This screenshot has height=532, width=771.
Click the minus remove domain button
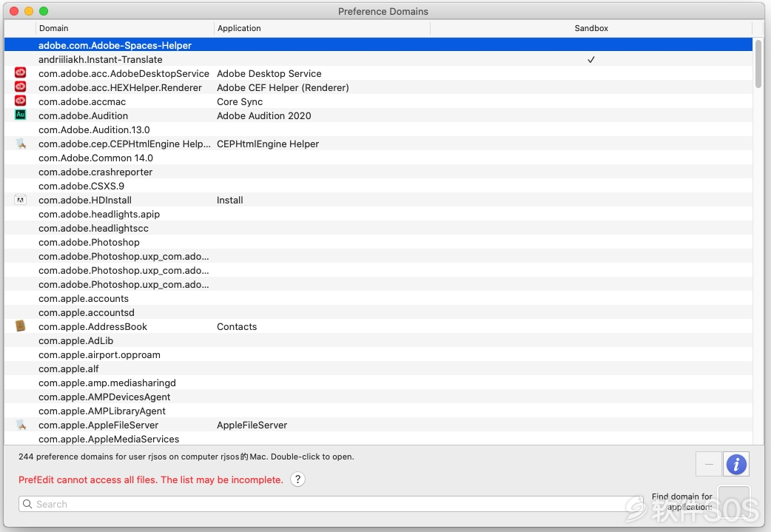[709, 464]
